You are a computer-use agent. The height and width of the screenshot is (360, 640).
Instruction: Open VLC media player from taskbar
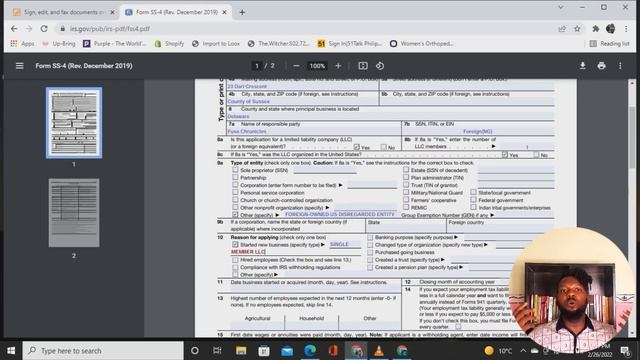pyautogui.click(x=379, y=351)
